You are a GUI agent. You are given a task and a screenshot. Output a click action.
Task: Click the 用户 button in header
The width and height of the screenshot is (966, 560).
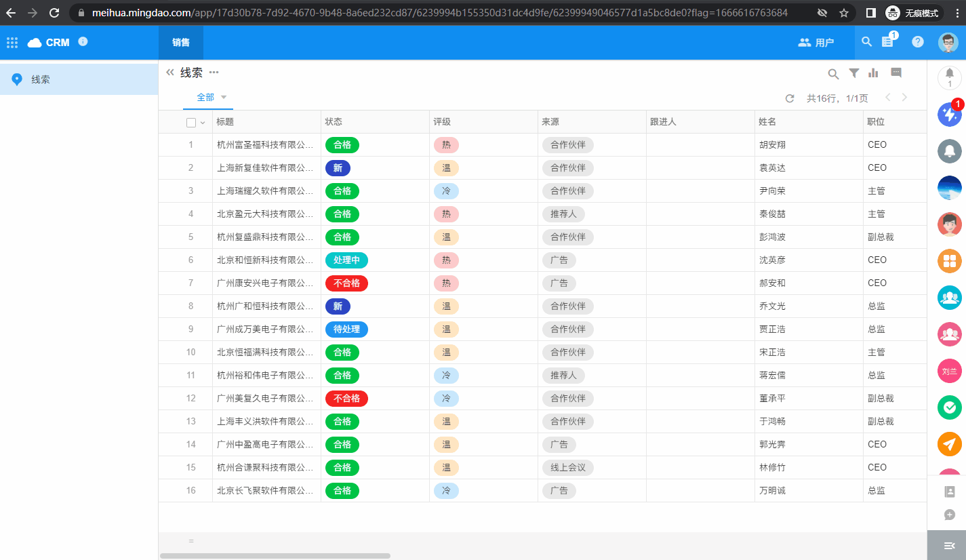click(x=816, y=43)
